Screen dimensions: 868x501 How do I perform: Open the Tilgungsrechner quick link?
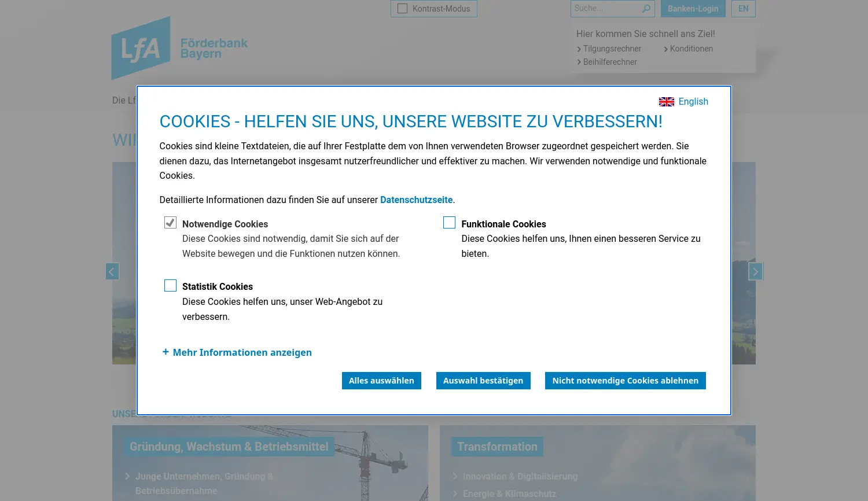612,49
